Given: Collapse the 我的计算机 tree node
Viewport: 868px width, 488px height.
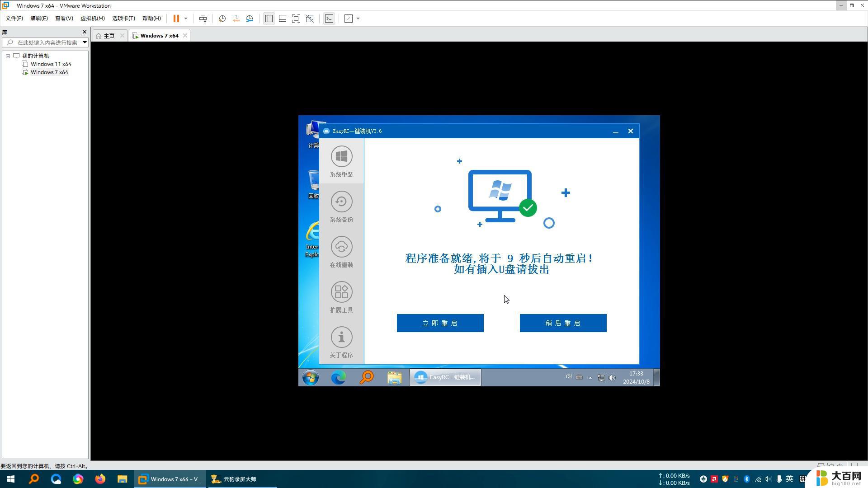Looking at the screenshot, I should coord(8,56).
